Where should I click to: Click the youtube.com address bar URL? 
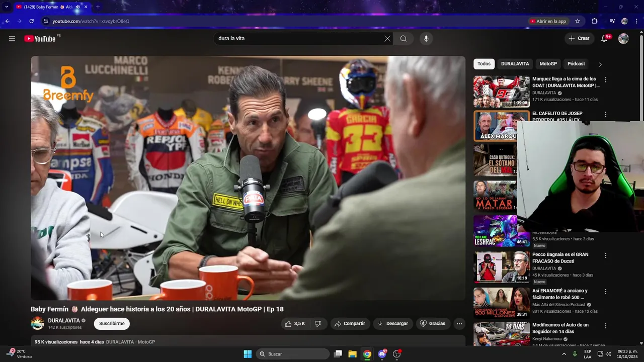click(x=91, y=21)
